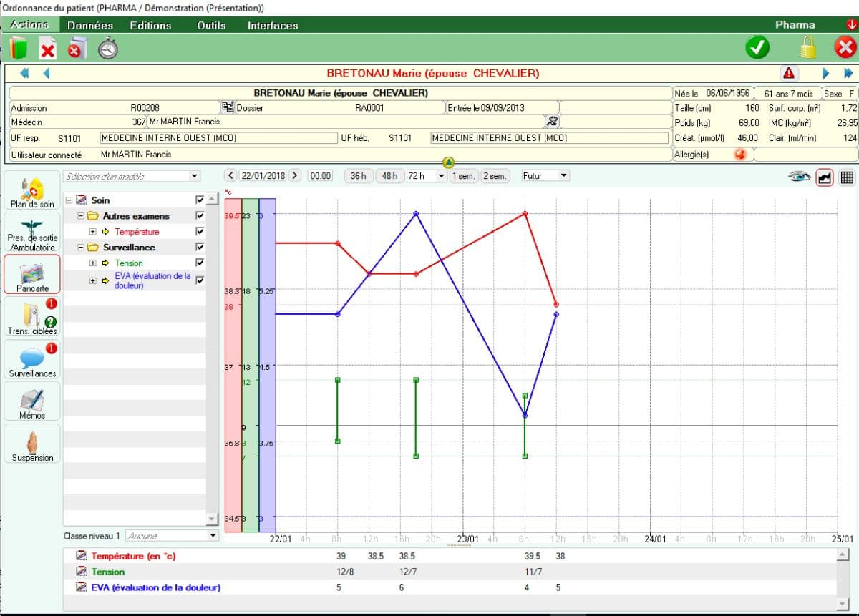859x616 pixels.
Task: Select the 36 h time range
Action: [359, 176]
